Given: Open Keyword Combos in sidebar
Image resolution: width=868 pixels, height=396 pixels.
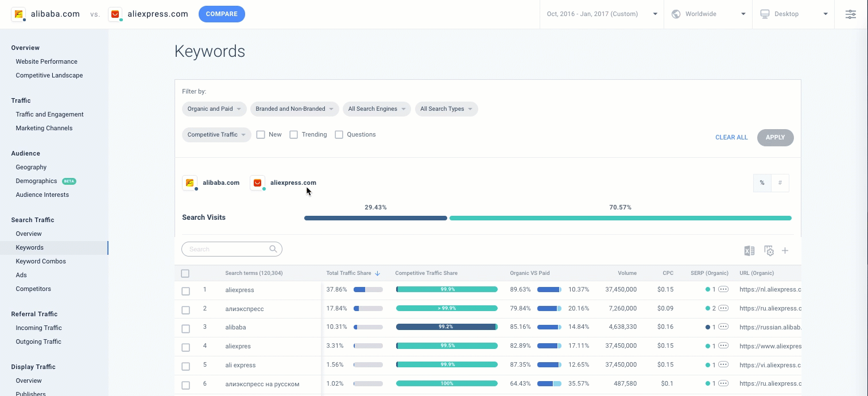Looking at the screenshot, I should tap(41, 261).
